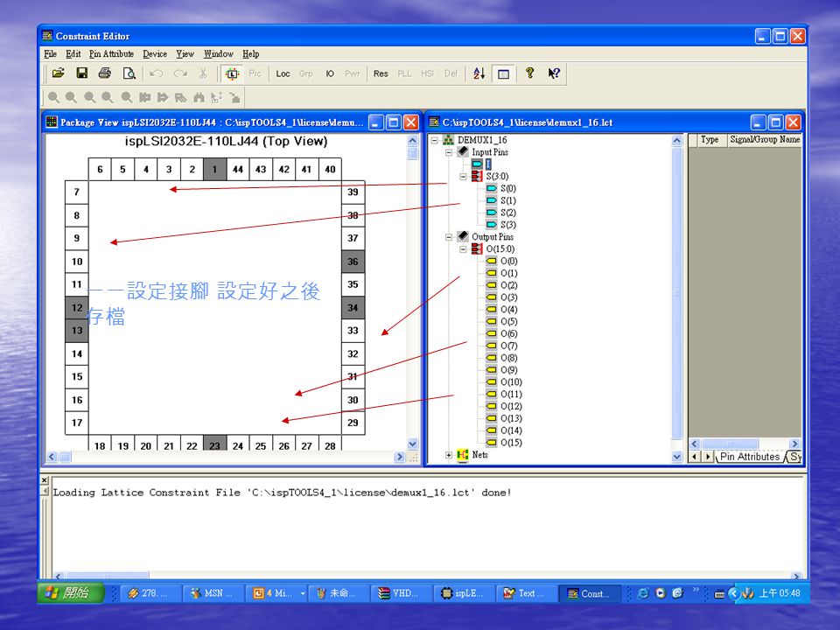Viewport: 840px width, 630px height.
Task: Click the A-Z sort icon
Action: (x=479, y=73)
